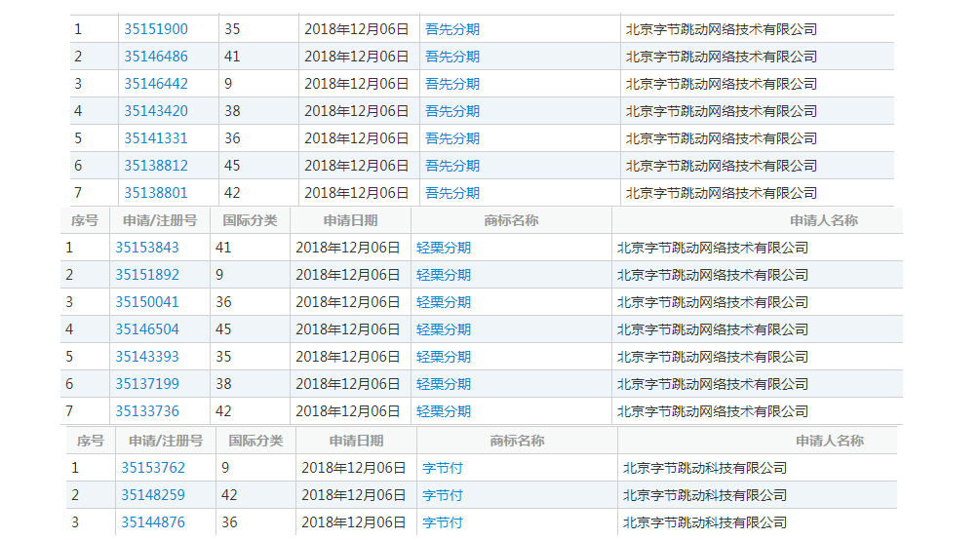
Task: Open application number 35153762 link
Action: [153, 468]
